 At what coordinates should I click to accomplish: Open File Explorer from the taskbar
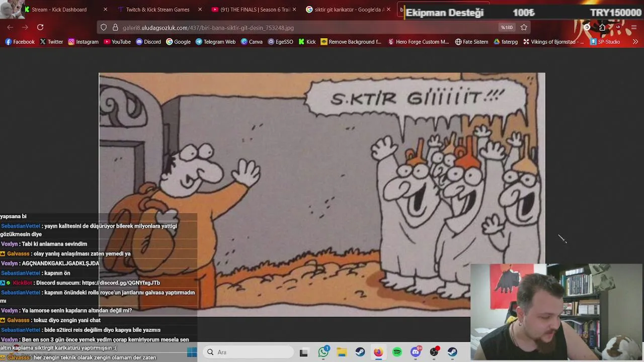tap(342, 352)
